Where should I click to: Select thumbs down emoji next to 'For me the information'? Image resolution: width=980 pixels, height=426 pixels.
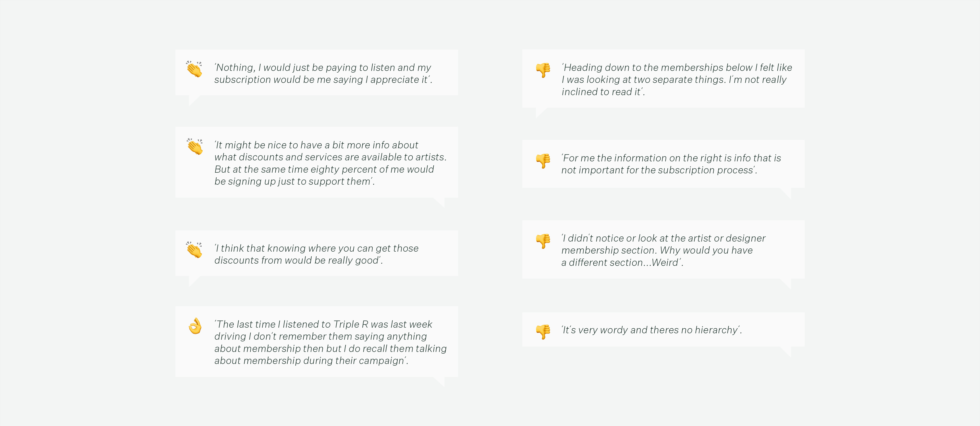(543, 161)
